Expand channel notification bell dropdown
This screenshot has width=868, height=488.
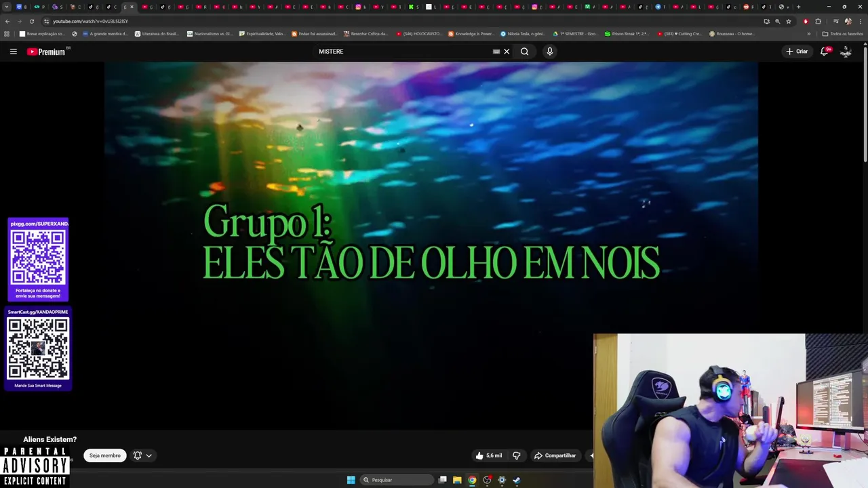142,455
